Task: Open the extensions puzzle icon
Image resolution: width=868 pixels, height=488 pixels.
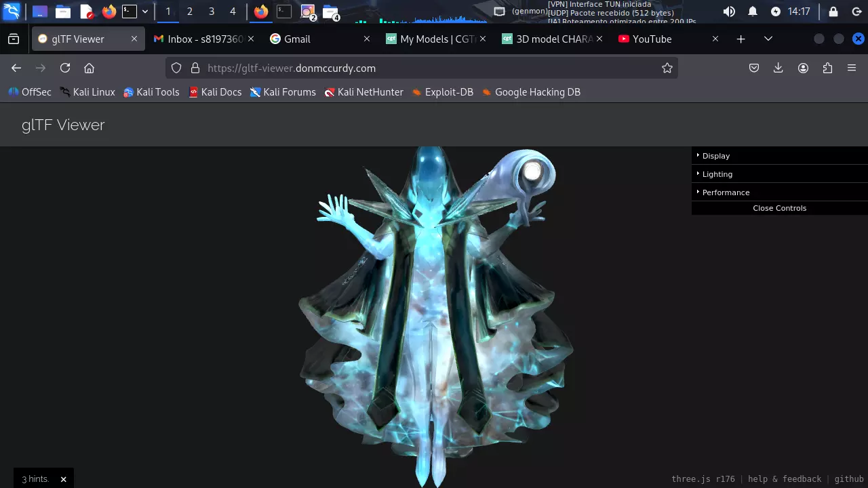Action: pyautogui.click(x=827, y=68)
